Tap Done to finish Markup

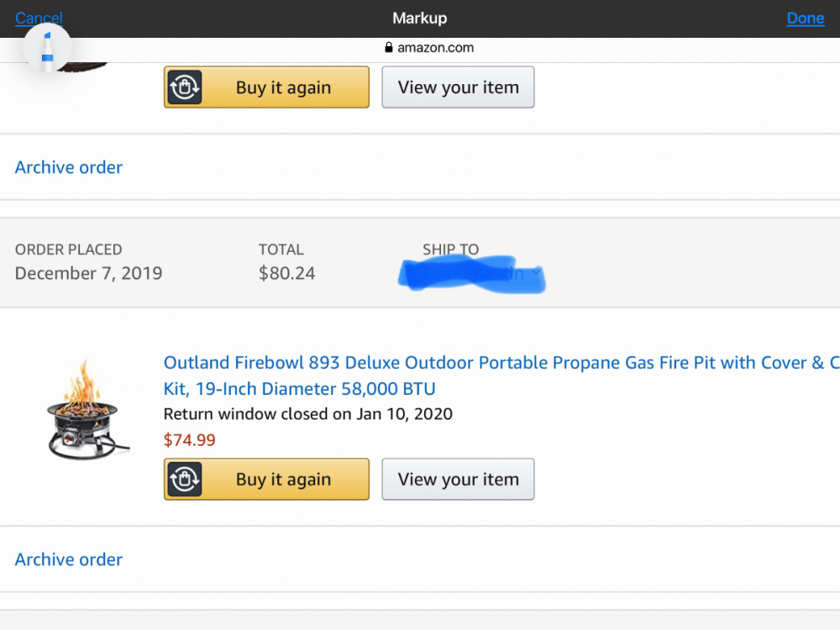[805, 18]
